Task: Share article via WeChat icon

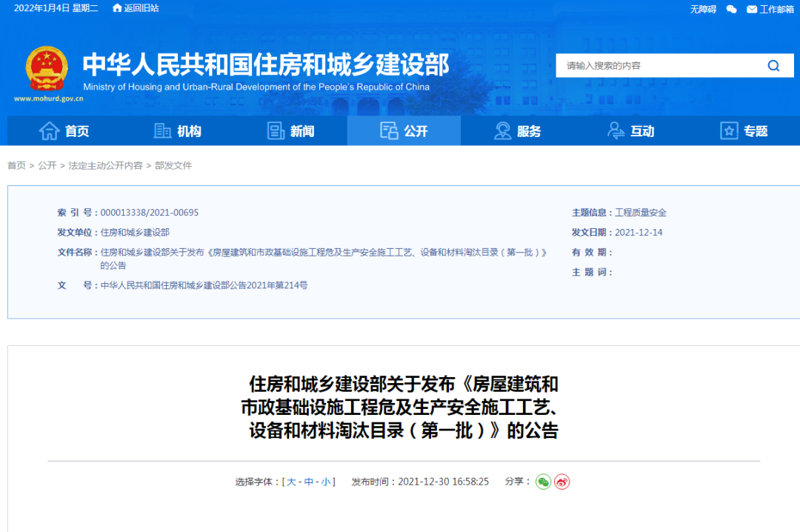Action: [544, 482]
